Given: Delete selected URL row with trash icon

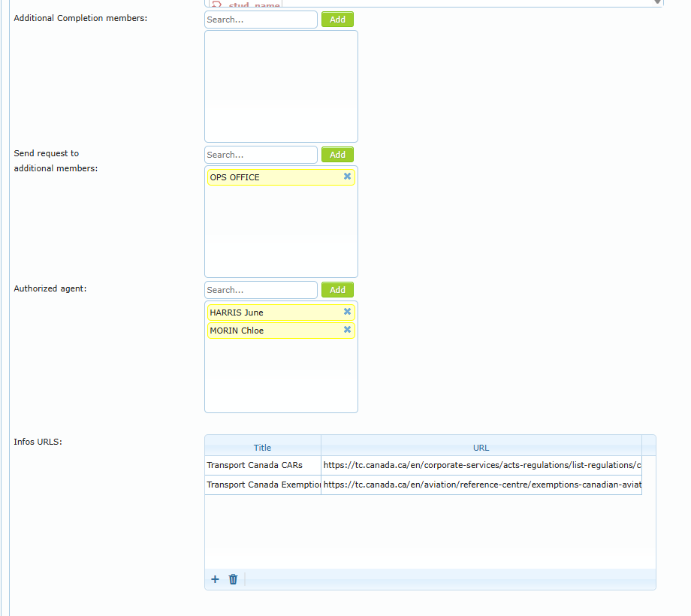Looking at the screenshot, I should click(x=233, y=579).
